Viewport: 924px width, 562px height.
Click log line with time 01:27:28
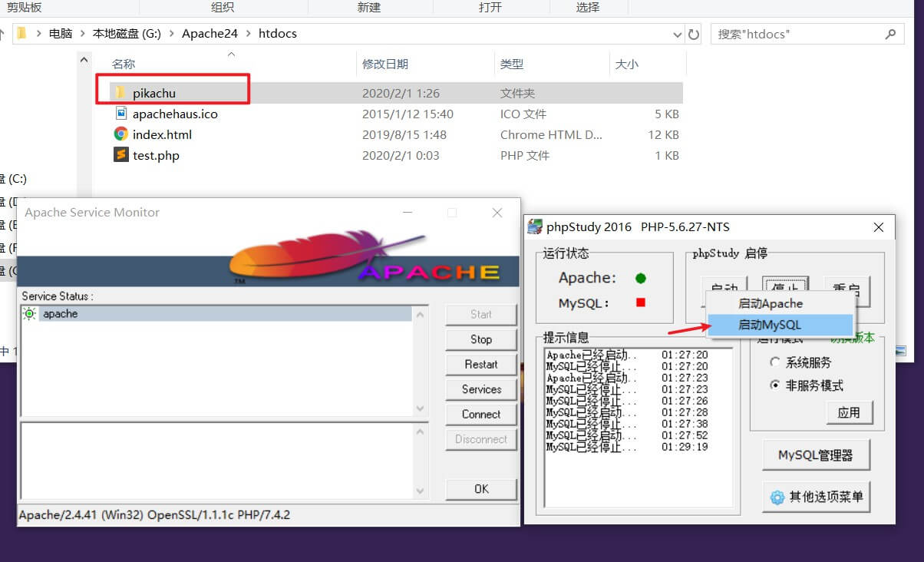pos(627,412)
